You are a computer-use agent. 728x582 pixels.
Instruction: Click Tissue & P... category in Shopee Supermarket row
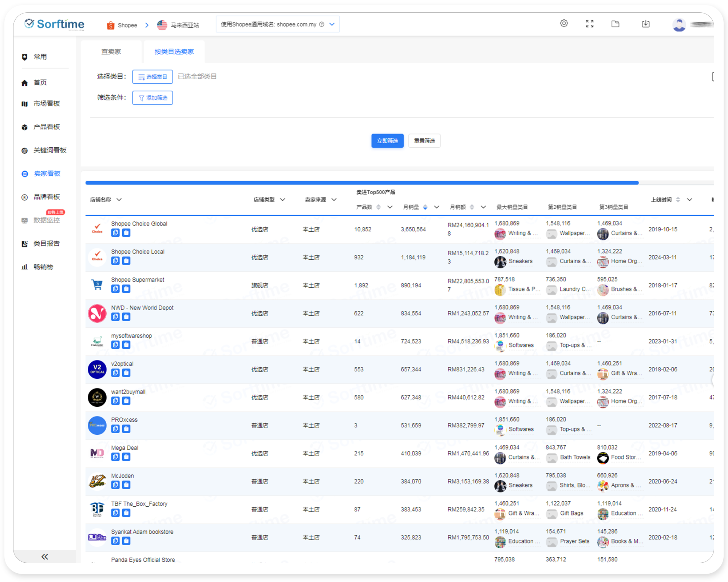click(x=524, y=289)
